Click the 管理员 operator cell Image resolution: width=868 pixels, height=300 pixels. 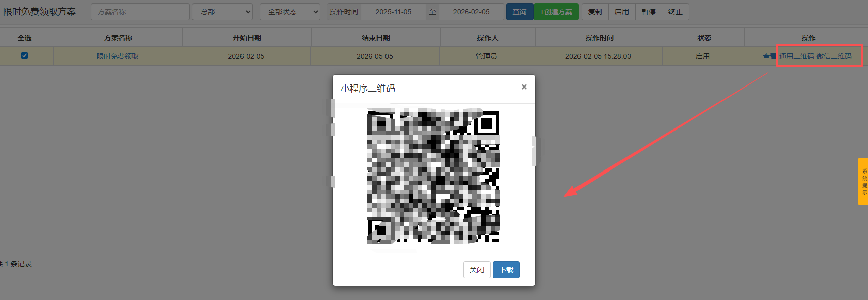[x=487, y=56]
